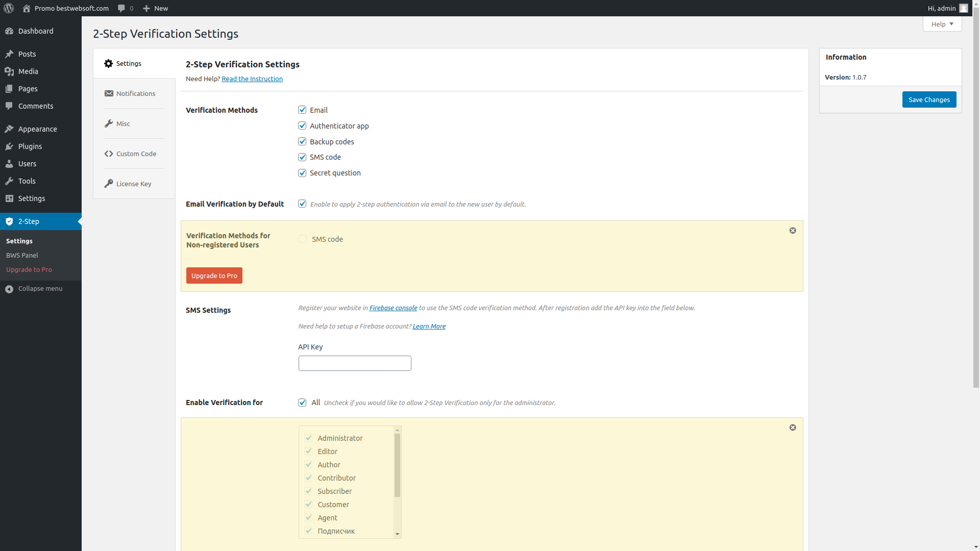Click the Collapse menu arrow icon
Viewport: 980px width, 551px height.
9,289
